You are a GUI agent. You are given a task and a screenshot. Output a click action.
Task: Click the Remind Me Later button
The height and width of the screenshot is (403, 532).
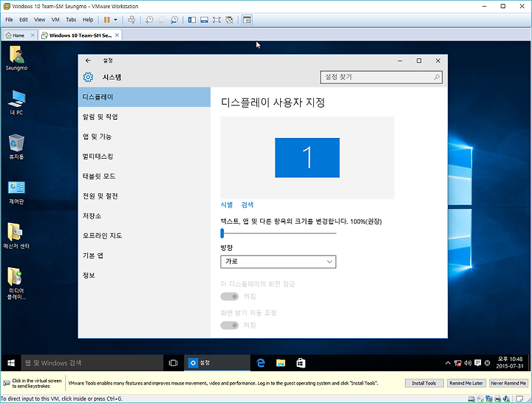point(466,383)
